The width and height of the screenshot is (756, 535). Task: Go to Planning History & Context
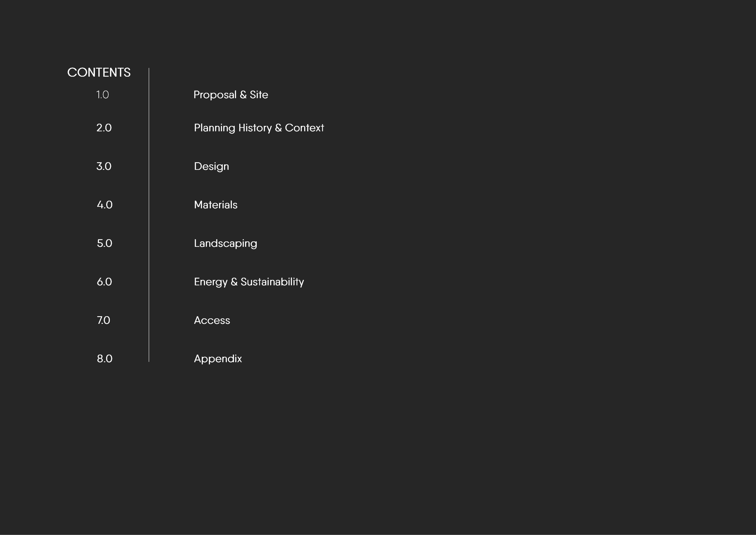click(x=259, y=128)
